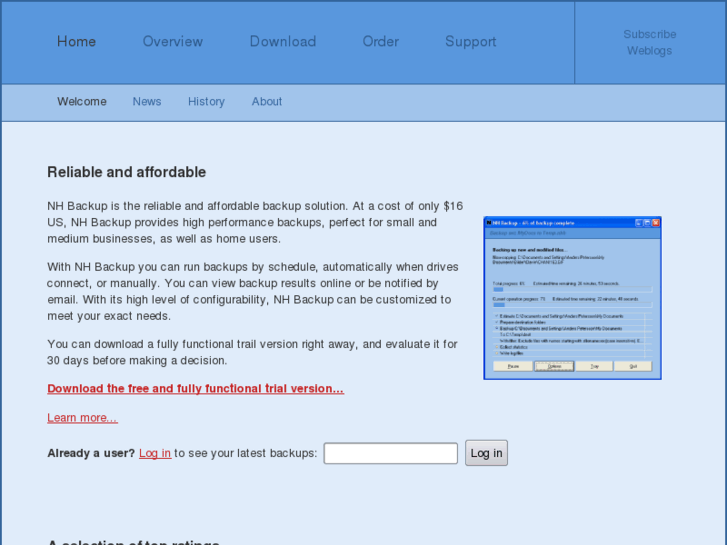Click the free trial version download link
This screenshot has height=545, width=727.
click(196, 389)
